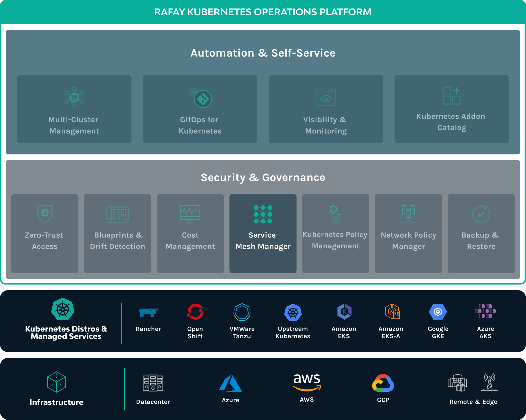Click the Security & Governance heading
This screenshot has width=526, height=420.
pyautogui.click(x=263, y=177)
